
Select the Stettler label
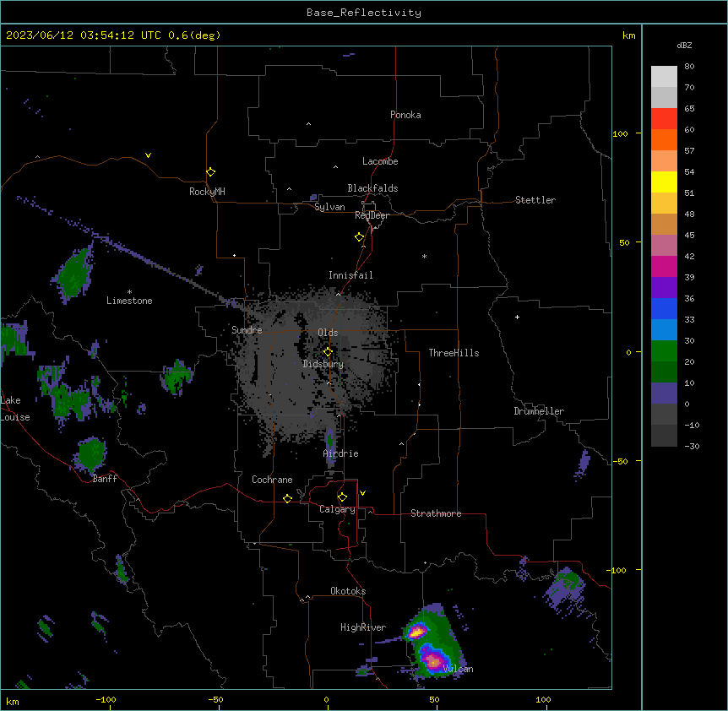[x=535, y=200]
